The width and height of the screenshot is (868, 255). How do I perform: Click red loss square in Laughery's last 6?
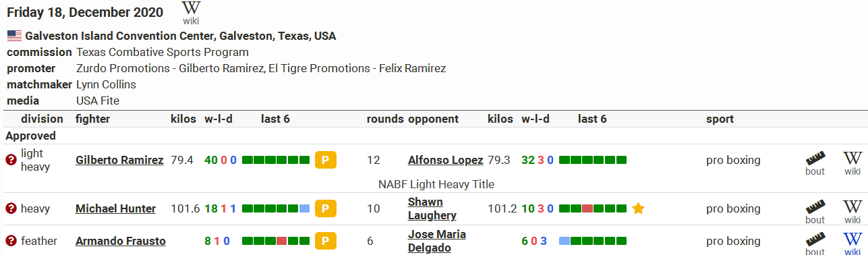[x=587, y=209]
